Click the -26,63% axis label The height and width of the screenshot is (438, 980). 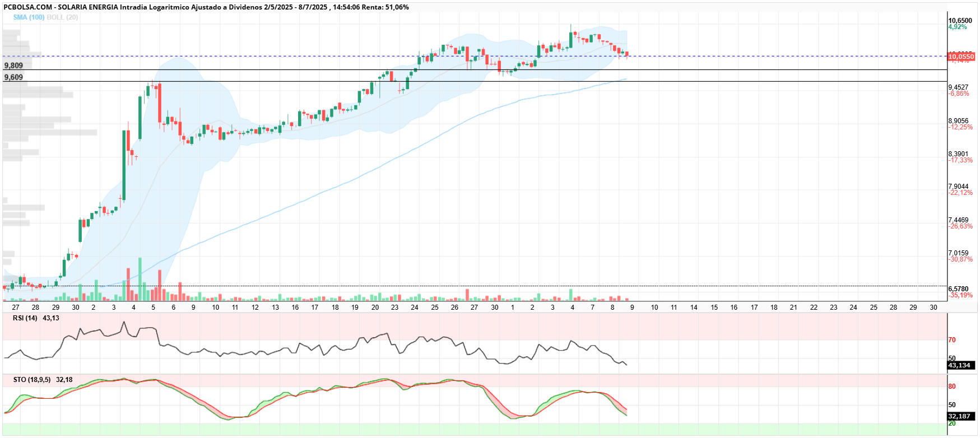(x=960, y=226)
